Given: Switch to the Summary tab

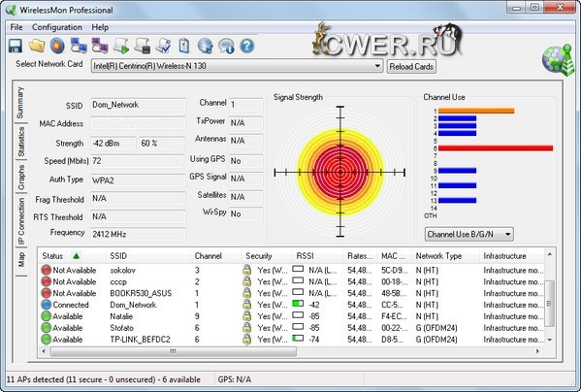Looking at the screenshot, I should [x=20, y=102].
